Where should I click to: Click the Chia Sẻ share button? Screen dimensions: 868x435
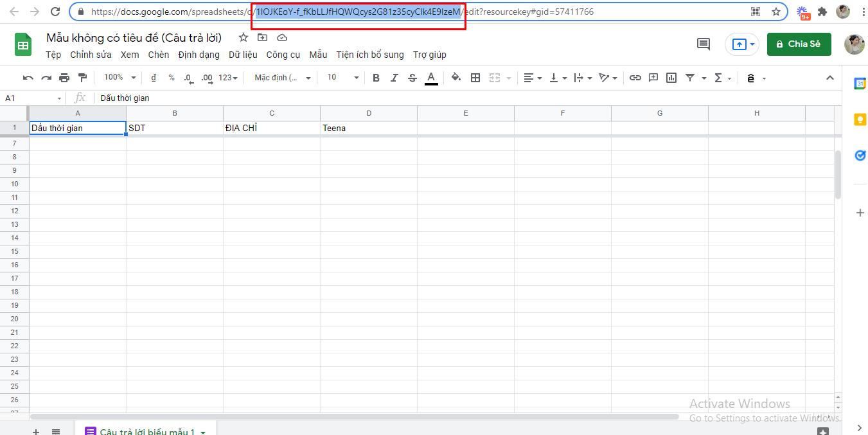click(x=799, y=44)
